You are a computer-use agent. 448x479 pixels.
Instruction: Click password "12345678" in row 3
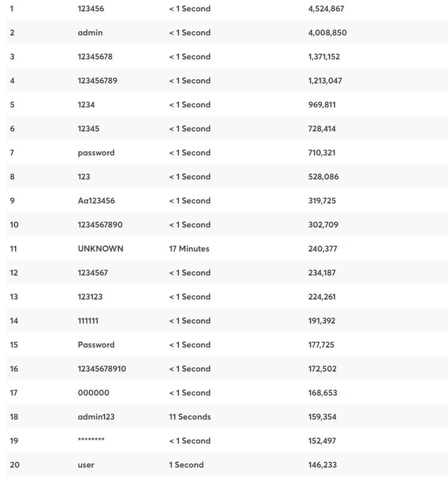click(x=95, y=56)
